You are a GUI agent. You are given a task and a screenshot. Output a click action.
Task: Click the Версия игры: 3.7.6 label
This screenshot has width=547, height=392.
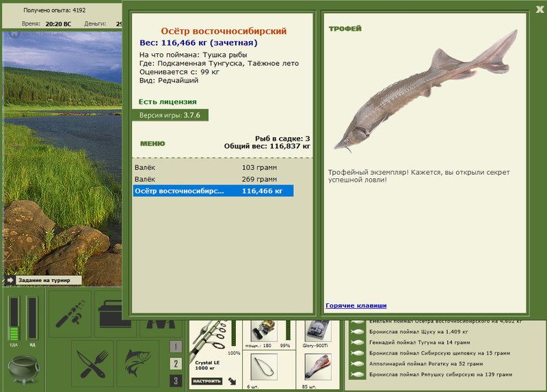point(170,115)
